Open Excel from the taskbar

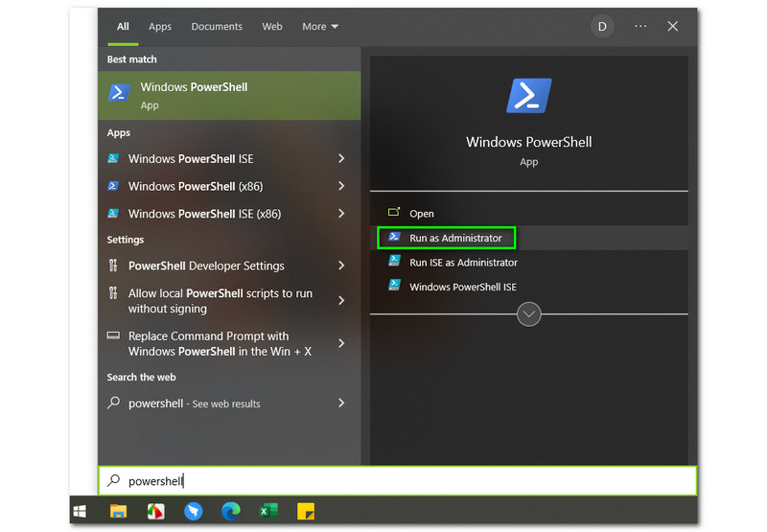(x=268, y=511)
